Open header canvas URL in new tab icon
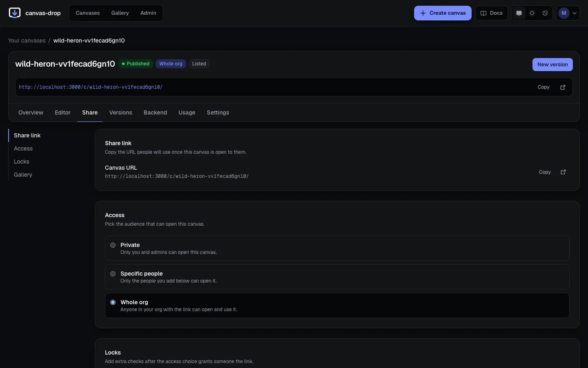This screenshot has width=588, height=368. point(563,87)
